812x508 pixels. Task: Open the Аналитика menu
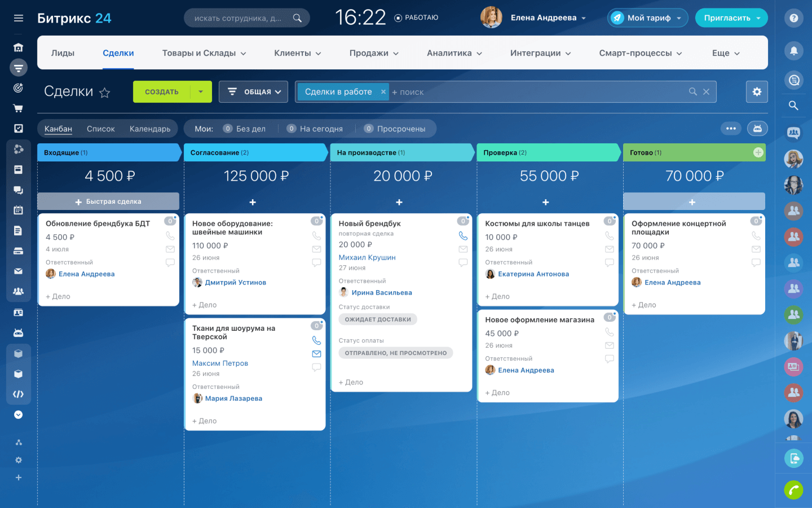pos(454,52)
